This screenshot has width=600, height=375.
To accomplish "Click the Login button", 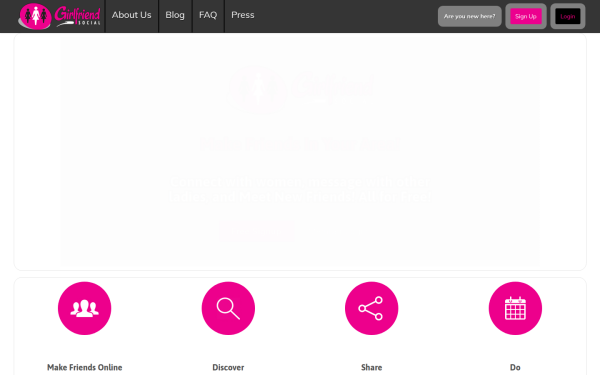I will pos(567,16).
